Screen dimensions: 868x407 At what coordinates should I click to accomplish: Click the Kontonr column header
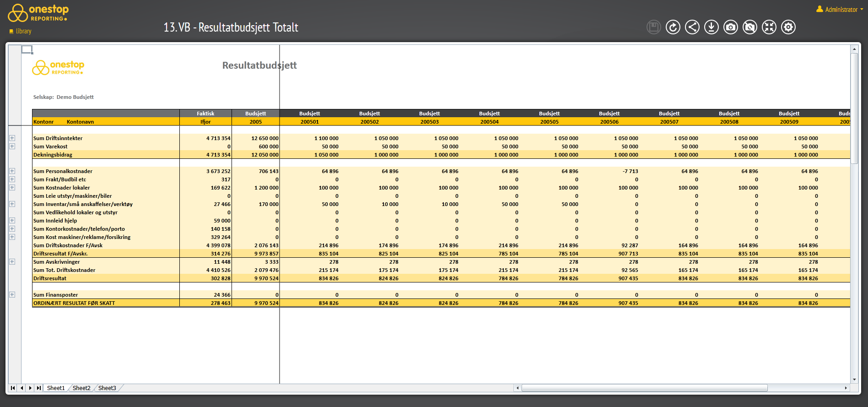coord(43,122)
